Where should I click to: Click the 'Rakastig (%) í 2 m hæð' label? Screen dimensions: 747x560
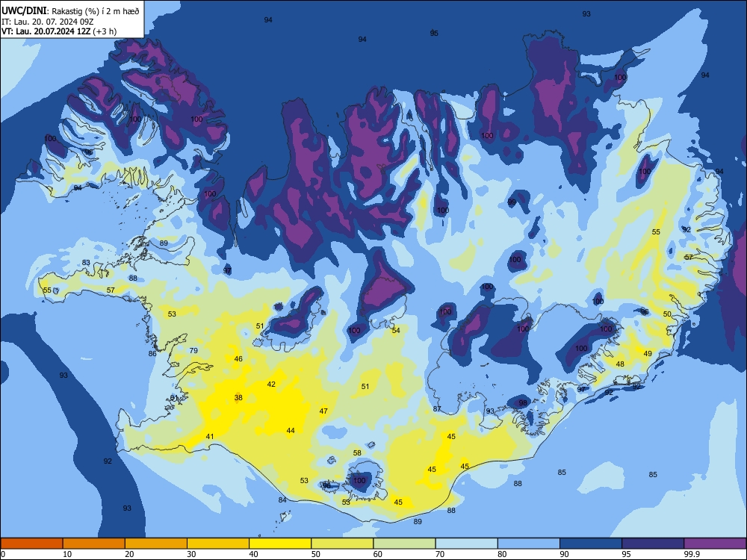pyautogui.click(x=96, y=11)
